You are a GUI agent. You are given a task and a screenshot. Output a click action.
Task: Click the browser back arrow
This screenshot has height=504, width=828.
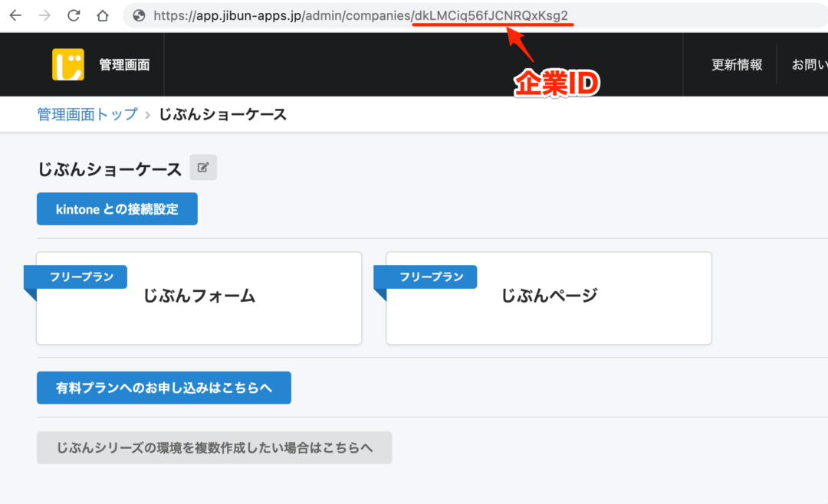15,15
